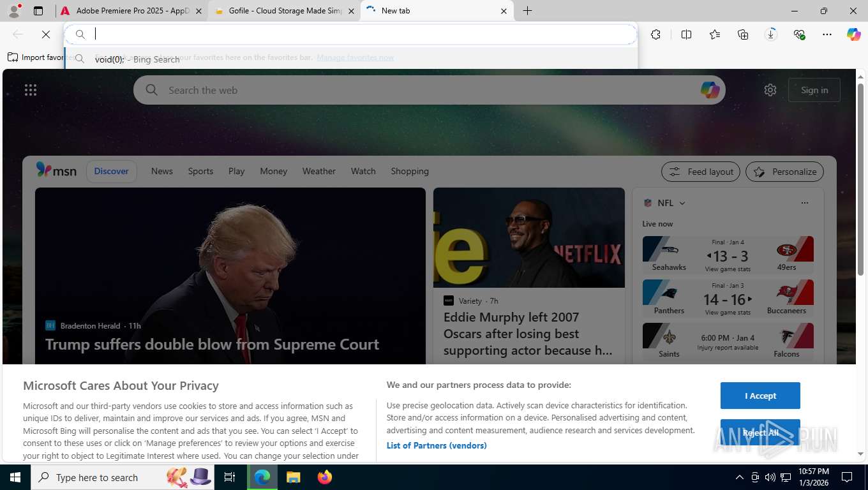Open MSN page settings gear
The height and width of the screenshot is (490, 868).
[770, 90]
